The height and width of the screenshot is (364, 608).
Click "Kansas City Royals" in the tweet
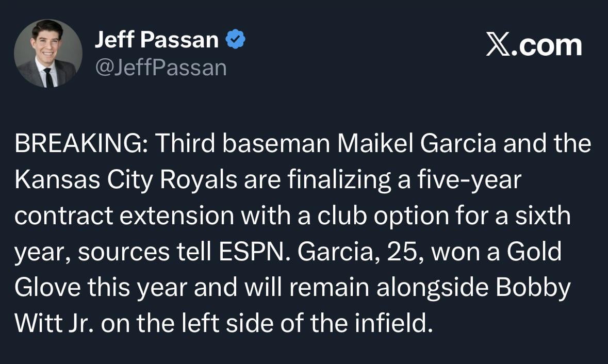pyautogui.click(x=126, y=180)
